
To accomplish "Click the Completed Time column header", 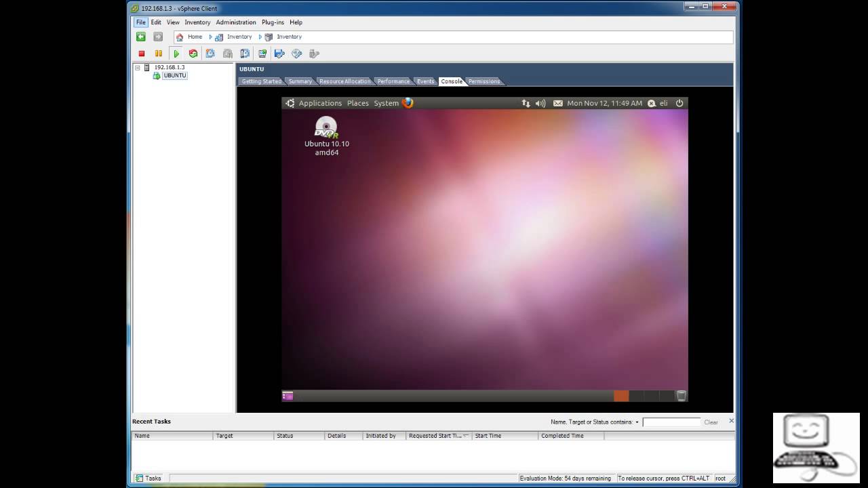I will [571, 436].
